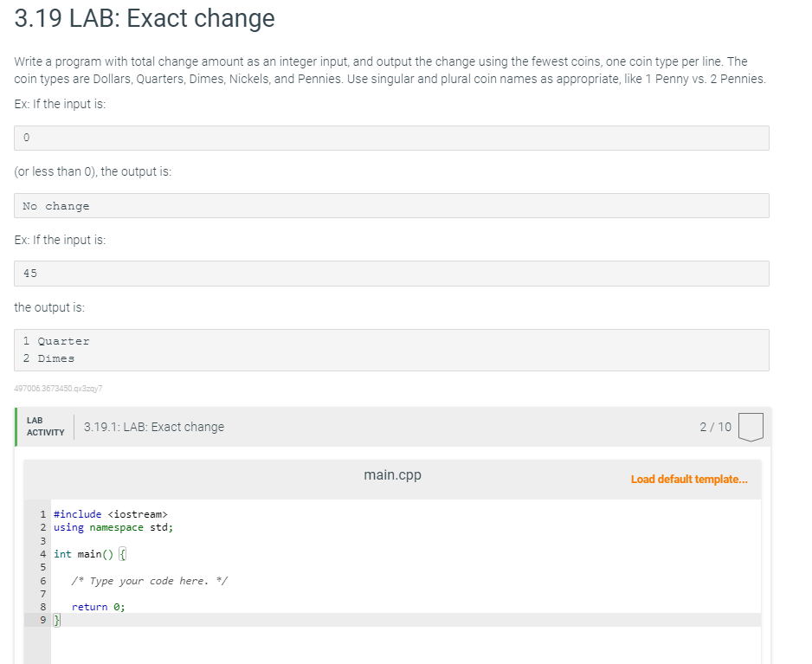Click the 497006.3673450.qx3zqy7 identifier text
The width and height of the screenshot is (812, 664).
coord(58,389)
